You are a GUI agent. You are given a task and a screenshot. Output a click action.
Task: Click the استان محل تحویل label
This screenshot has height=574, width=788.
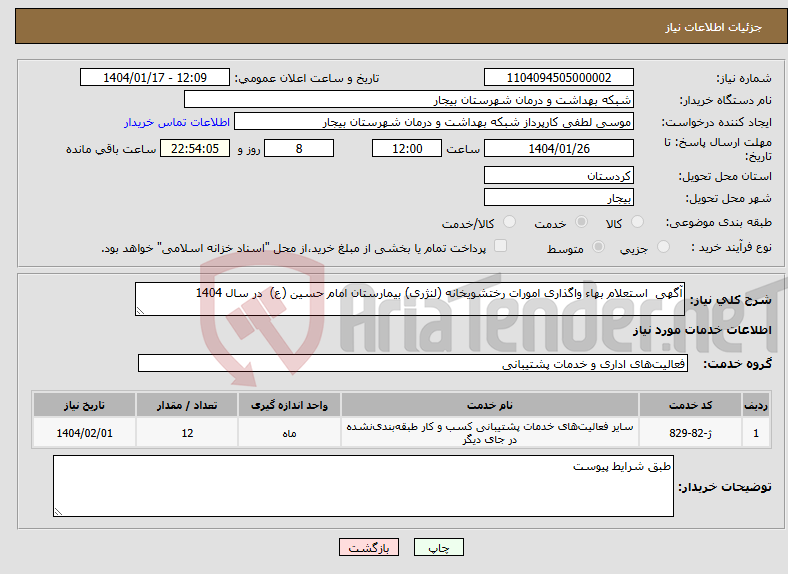tap(725, 176)
